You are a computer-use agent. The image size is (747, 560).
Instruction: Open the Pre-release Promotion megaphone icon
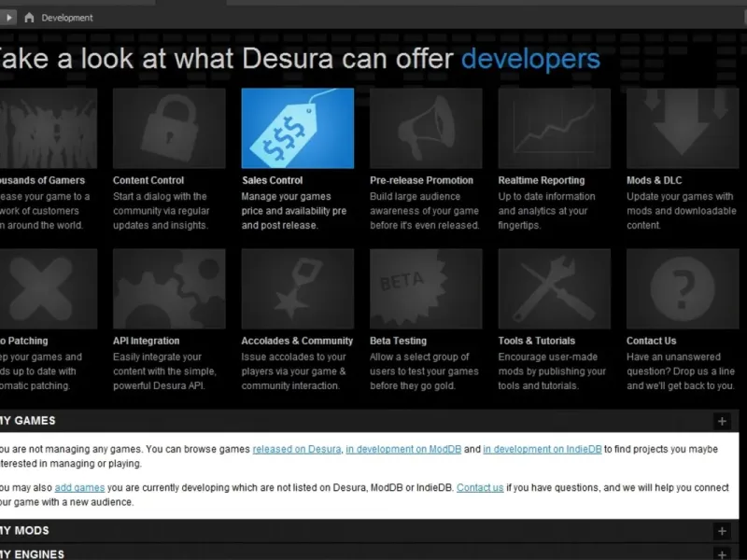[426, 128]
